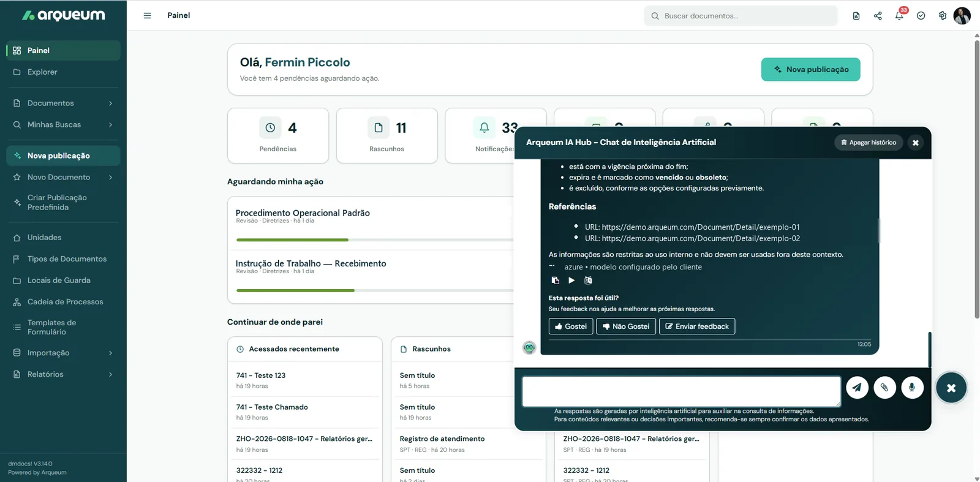Copy the AI response text

555,281
